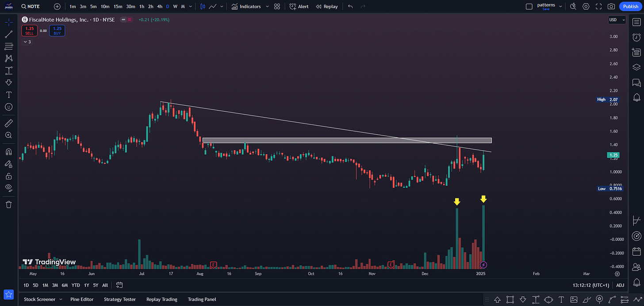Save the patterns layout
Image resolution: width=644 pixels, height=306 pixels.
tap(546, 9)
